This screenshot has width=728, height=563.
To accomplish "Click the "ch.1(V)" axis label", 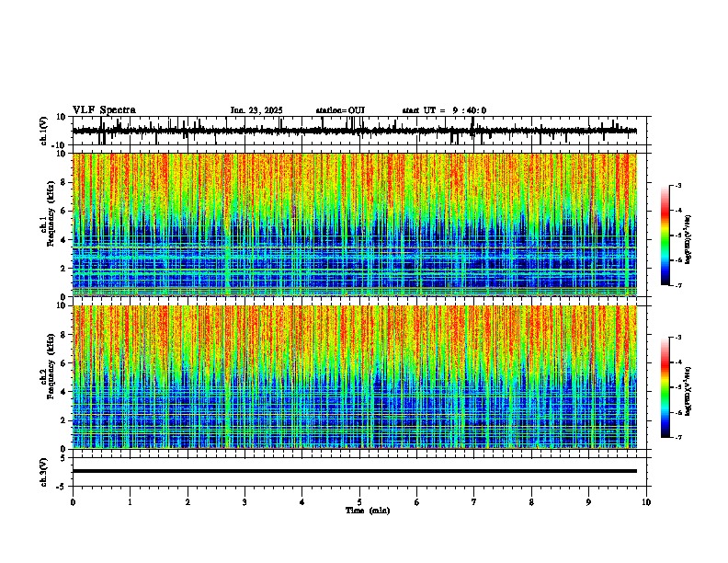I will [x=44, y=131].
